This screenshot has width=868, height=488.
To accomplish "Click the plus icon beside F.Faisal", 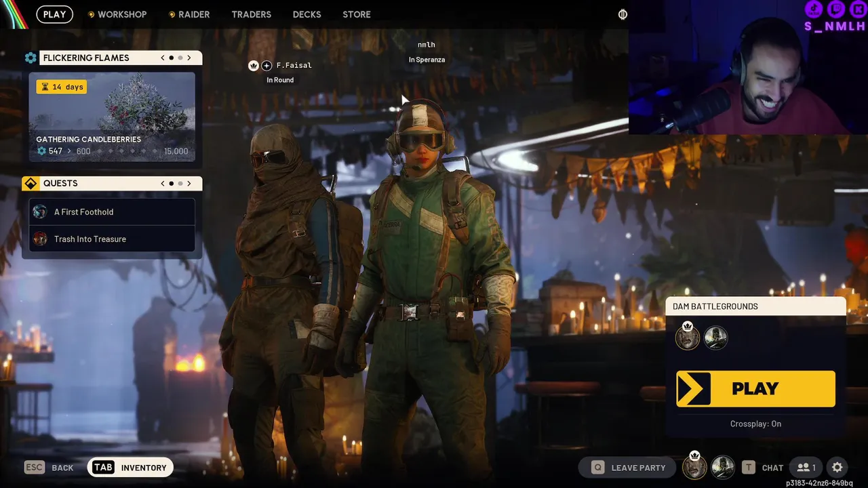I will [x=267, y=66].
